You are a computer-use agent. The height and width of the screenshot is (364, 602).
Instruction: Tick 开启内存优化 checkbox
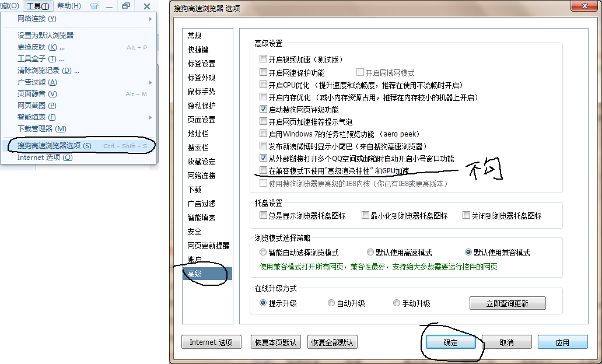point(263,97)
